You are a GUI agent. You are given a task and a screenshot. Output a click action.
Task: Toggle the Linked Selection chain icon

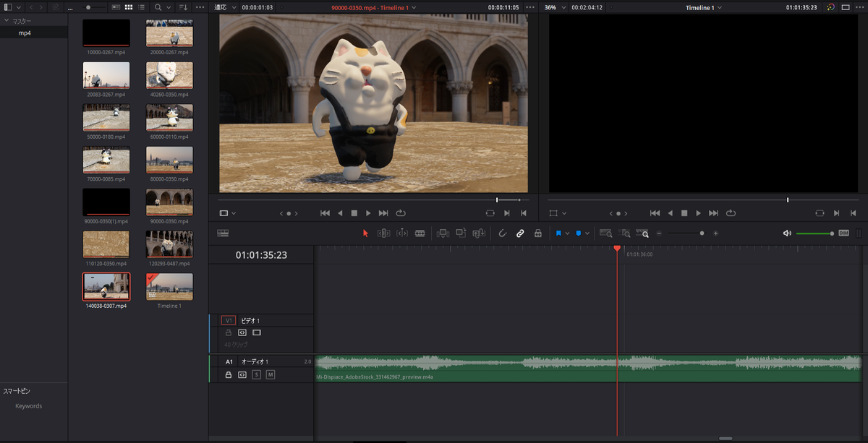pyautogui.click(x=520, y=233)
